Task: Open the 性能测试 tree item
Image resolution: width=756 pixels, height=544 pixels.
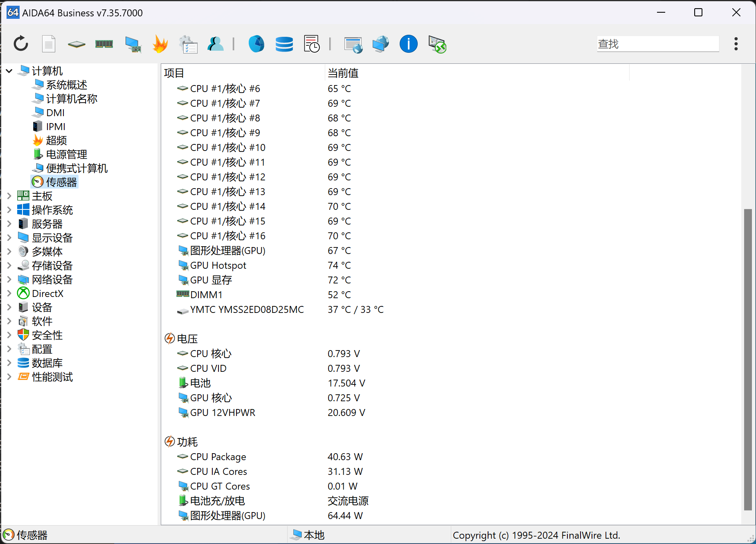Action: point(52,377)
